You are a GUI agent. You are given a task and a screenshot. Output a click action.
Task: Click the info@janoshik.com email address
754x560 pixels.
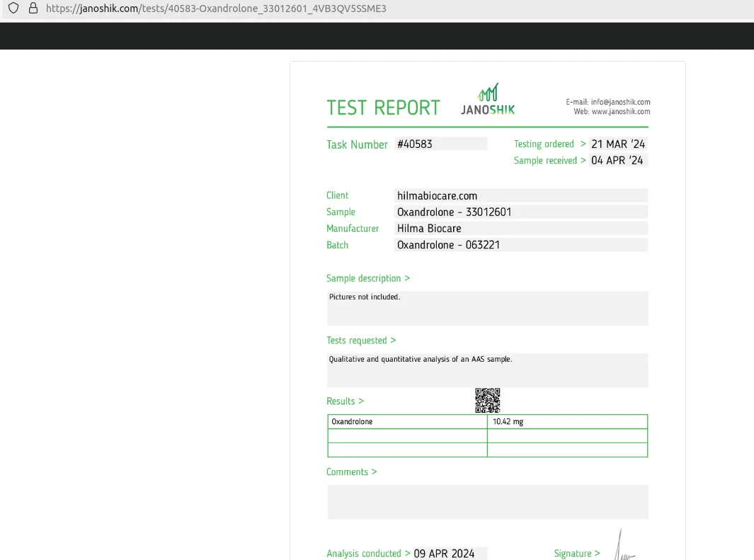[620, 102]
